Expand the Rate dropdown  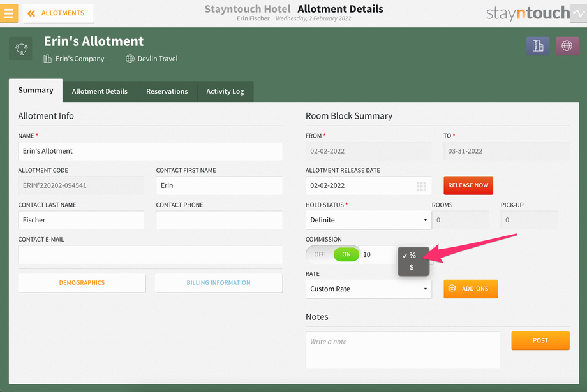[369, 289]
